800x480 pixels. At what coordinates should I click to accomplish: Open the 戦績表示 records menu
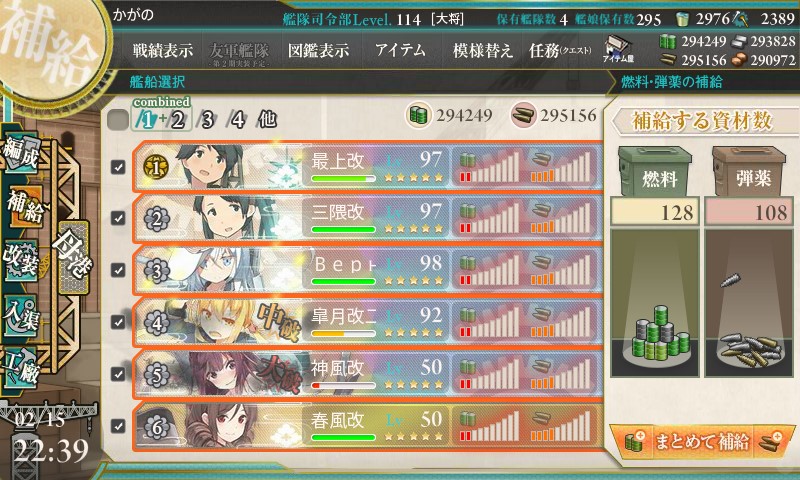163,50
